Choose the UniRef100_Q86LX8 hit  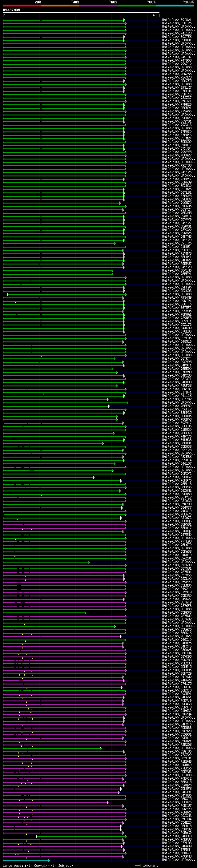point(177,433)
